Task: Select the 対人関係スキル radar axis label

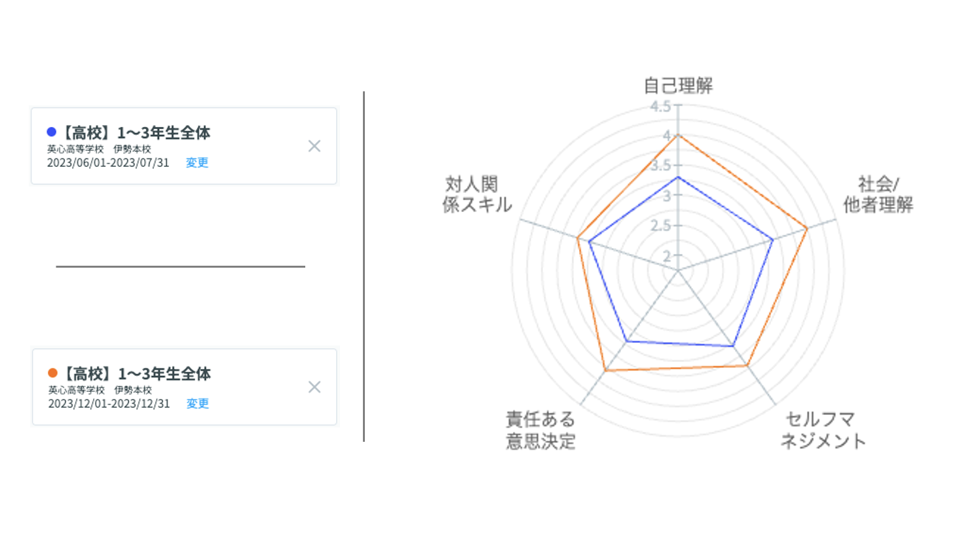Action: tap(476, 194)
